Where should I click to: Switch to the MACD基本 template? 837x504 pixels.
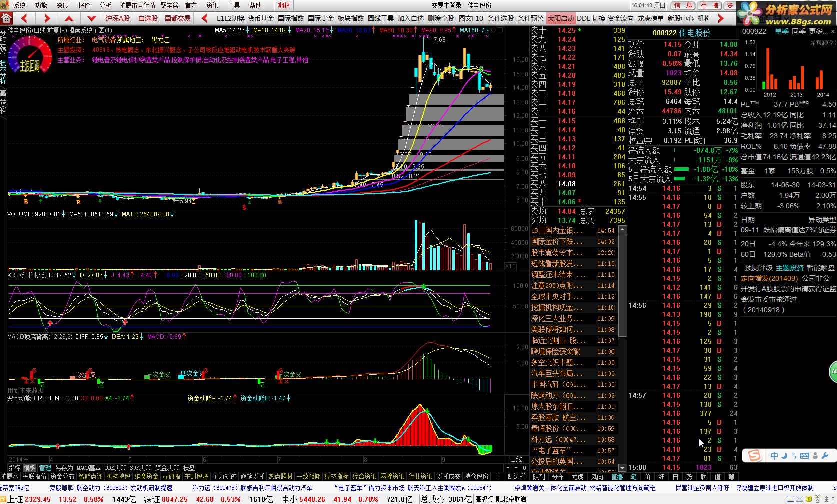(x=89, y=468)
